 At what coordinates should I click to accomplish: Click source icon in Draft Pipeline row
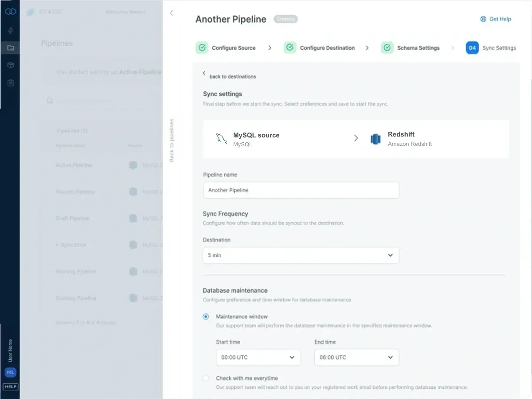[133, 218]
